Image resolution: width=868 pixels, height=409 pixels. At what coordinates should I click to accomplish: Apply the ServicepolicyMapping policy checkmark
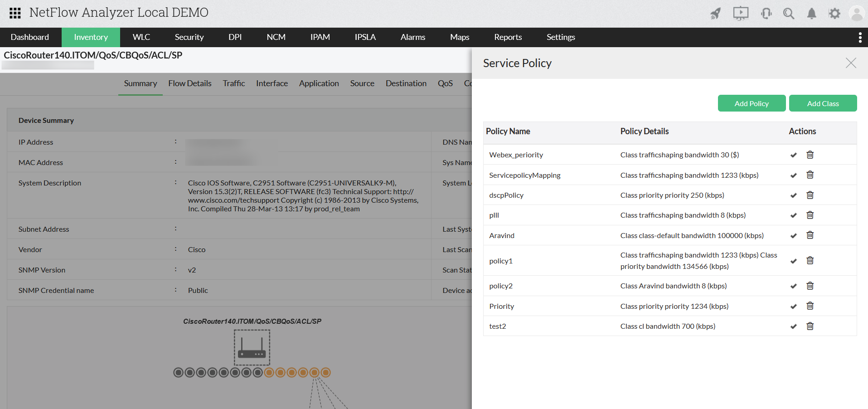click(x=793, y=175)
